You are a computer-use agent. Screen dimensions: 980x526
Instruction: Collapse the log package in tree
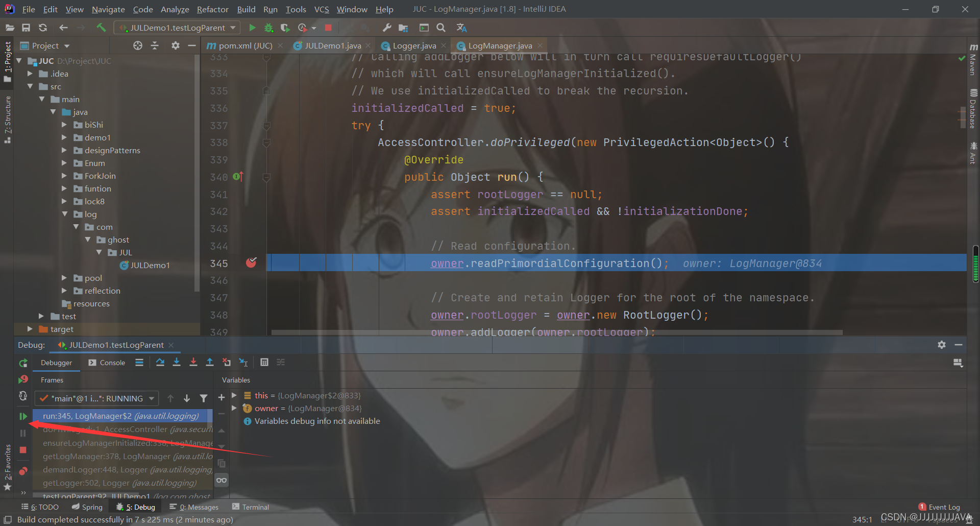(x=64, y=214)
